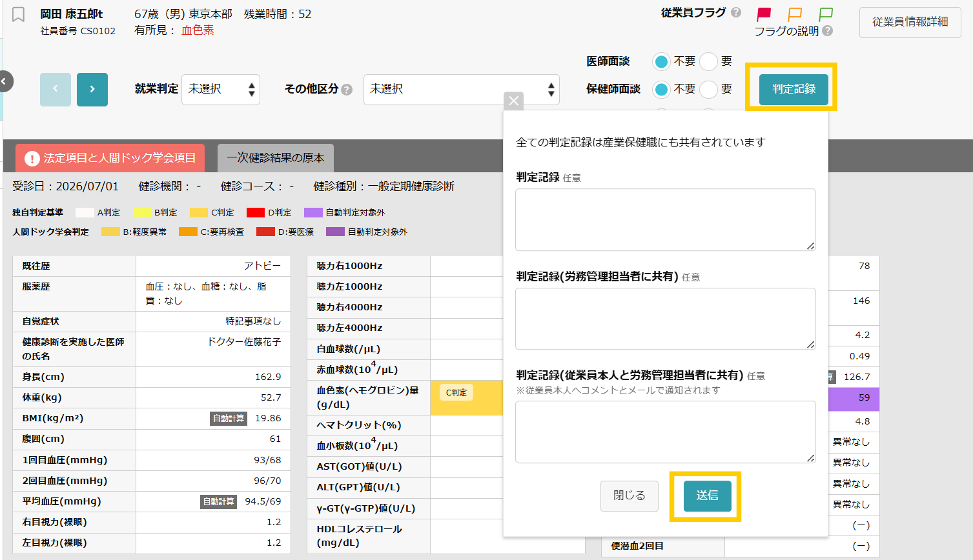Click the help icon next to その他区分
The width and height of the screenshot is (973, 560).
[x=347, y=90]
